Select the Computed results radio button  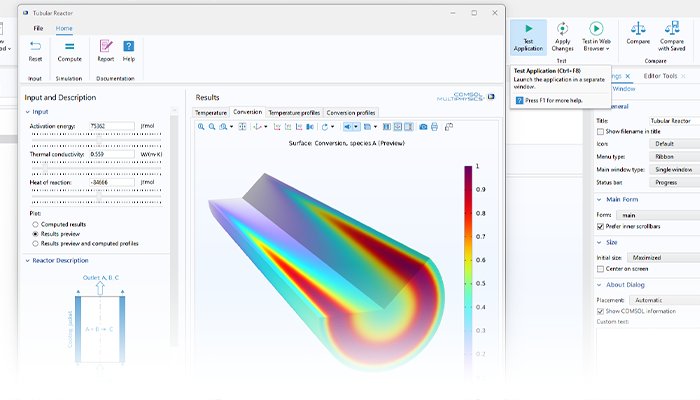[35, 224]
